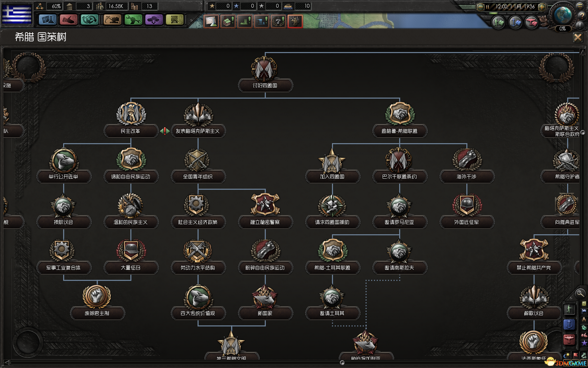Click the 邀请土耳其 focus button
This screenshot has width=588, height=368.
click(332, 313)
